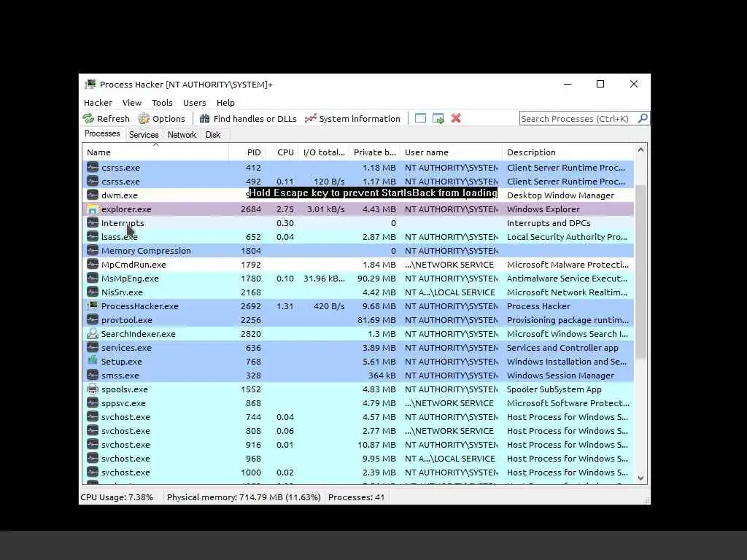Select the spoolsv.exe printer icon
The width and height of the screenshot is (747, 560).
point(93,389)
